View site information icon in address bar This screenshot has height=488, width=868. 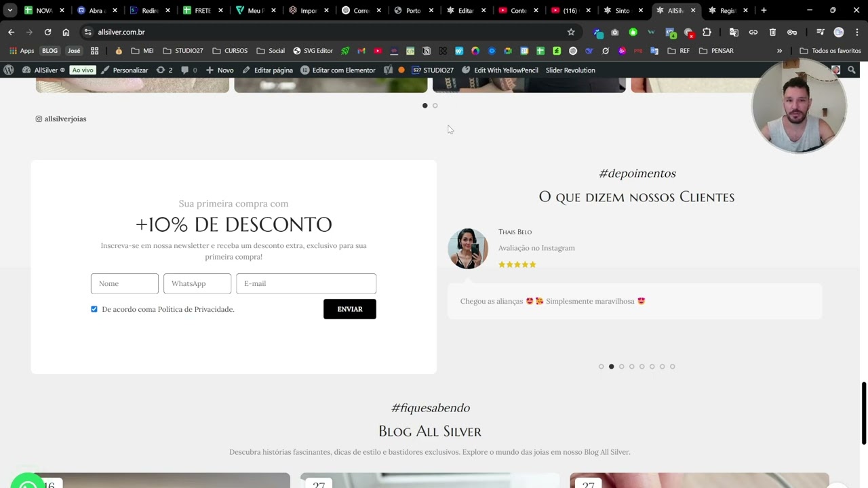[x=87, y=32]
